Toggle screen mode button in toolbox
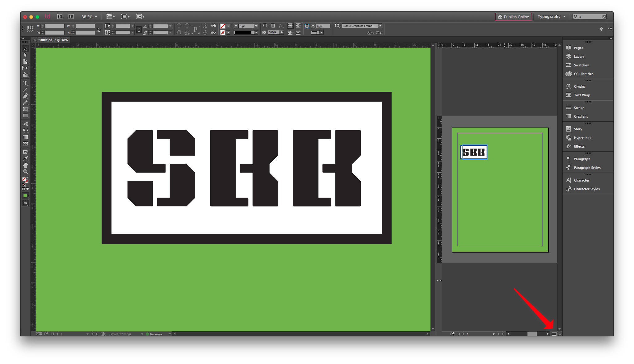 pos(25,203)
